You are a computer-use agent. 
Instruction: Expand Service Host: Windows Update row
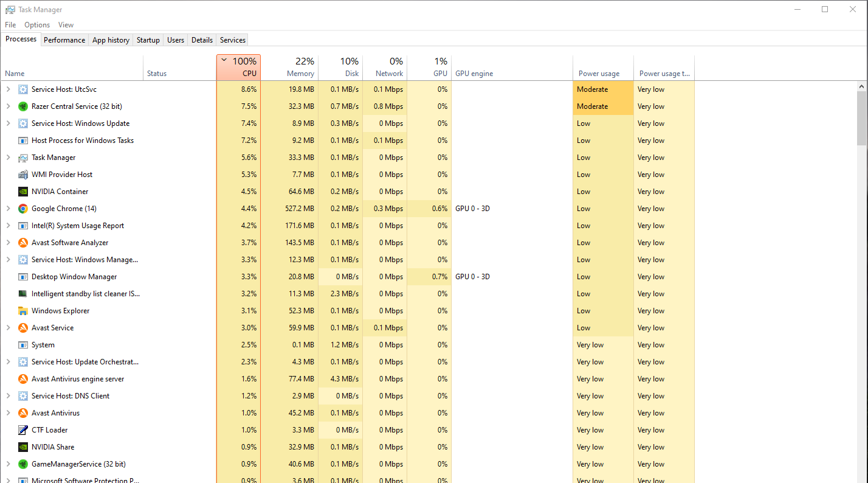click(8, 123)
